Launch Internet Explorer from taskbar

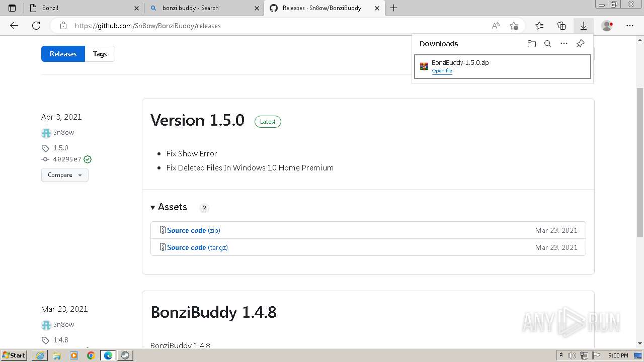coord(40,355)
